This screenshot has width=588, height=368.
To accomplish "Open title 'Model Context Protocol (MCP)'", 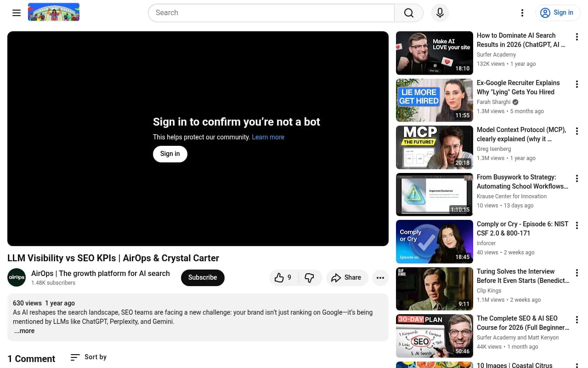I will point(521,134).
